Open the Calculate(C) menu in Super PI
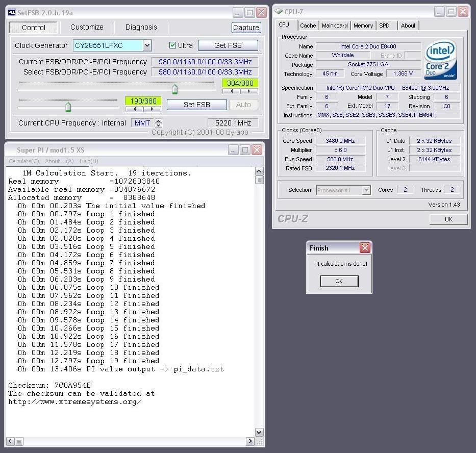The height and width of the screenshot is (453, 476). pyautogui.click(x=23, y=161)
